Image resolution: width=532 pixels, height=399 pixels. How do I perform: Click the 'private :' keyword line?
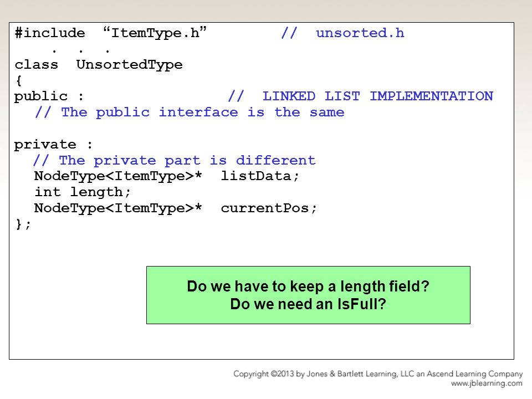(x=53, y=145)
